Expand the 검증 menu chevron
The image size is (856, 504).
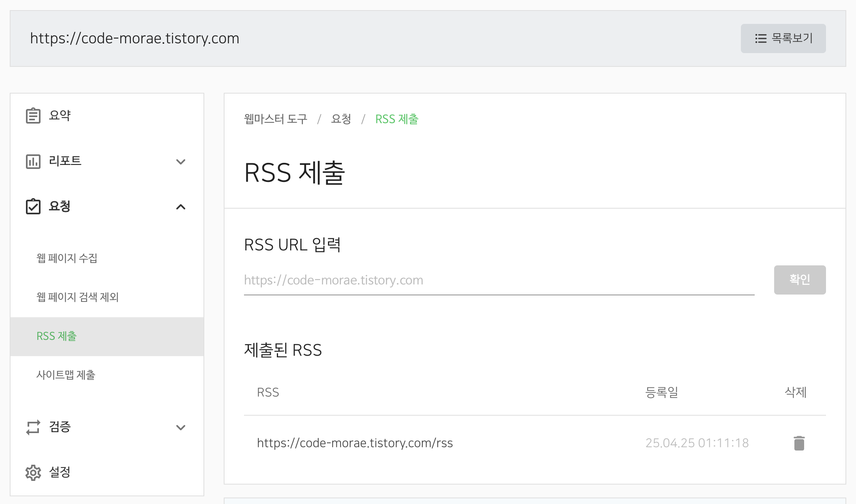[181, 427]
